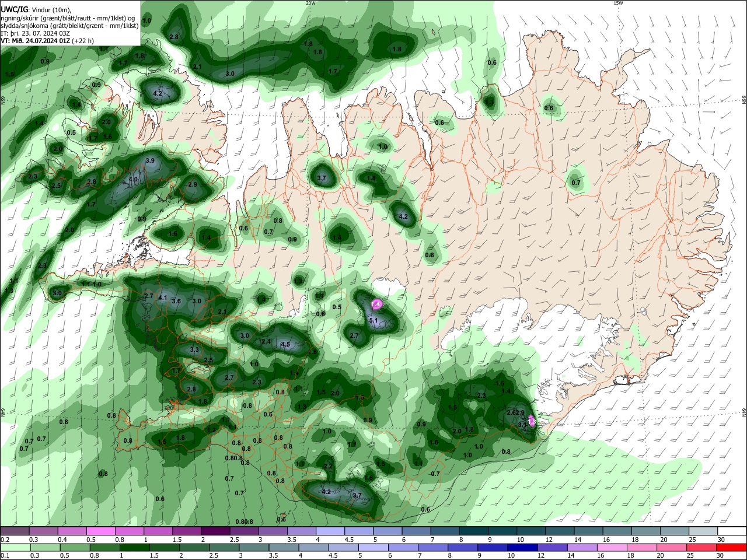Click the dark teal swatch starting at 8 in the purple-teal scale
The image size is (747, 560).
474,531
